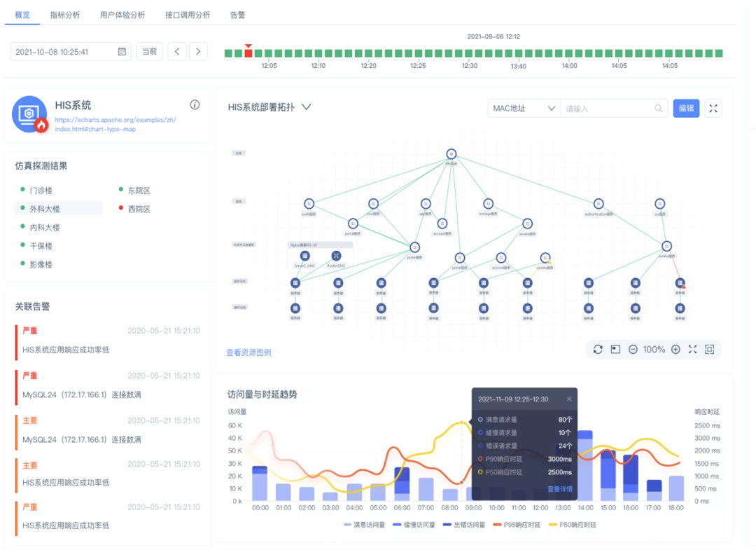Open the topology minimap icon
The width and height of the screenshot is (756, 550).
click(x=615, y=349)
